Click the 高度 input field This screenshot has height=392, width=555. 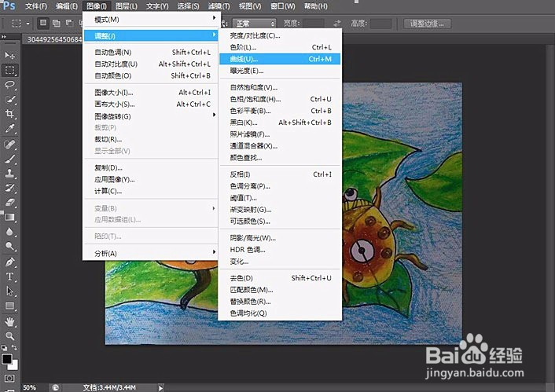tap(381, 24)
